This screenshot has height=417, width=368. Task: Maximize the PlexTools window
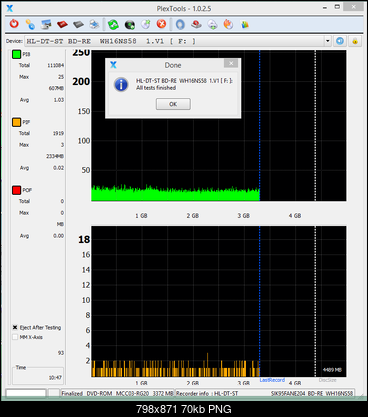pos(337,7)
